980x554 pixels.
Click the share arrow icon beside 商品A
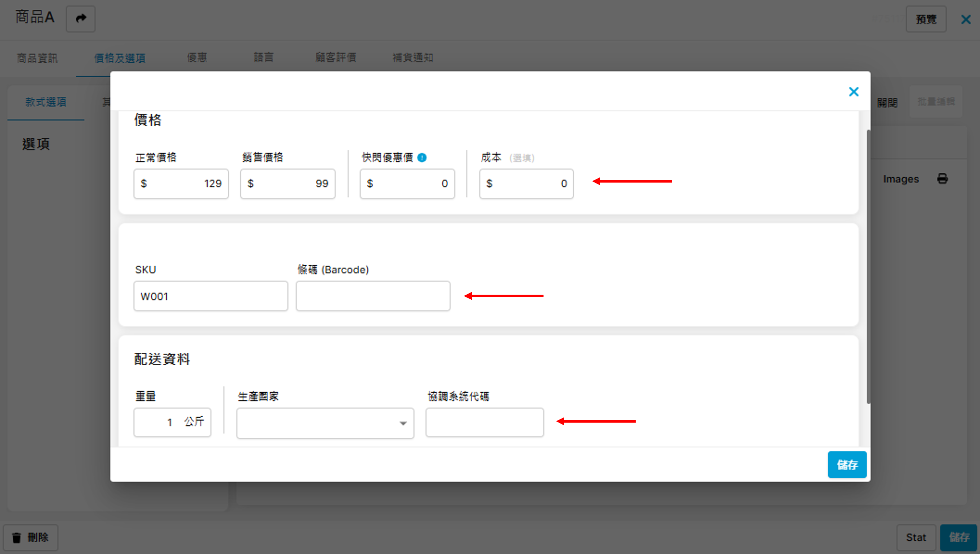coord(80,19)
